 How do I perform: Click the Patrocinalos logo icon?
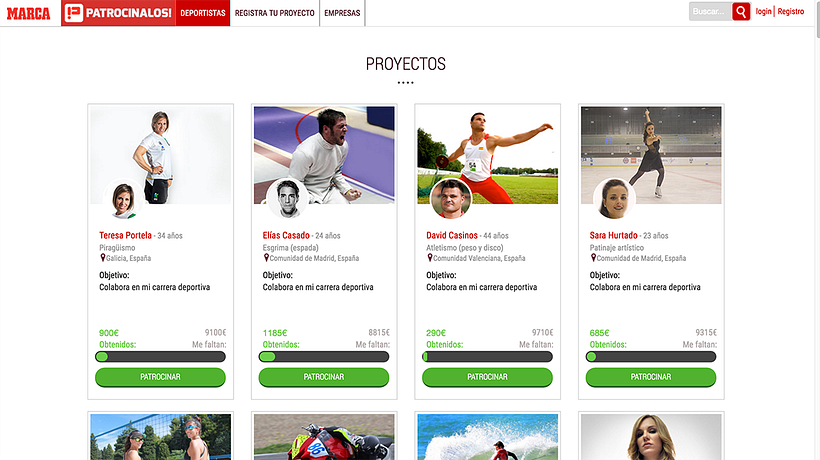coord(74,13)
